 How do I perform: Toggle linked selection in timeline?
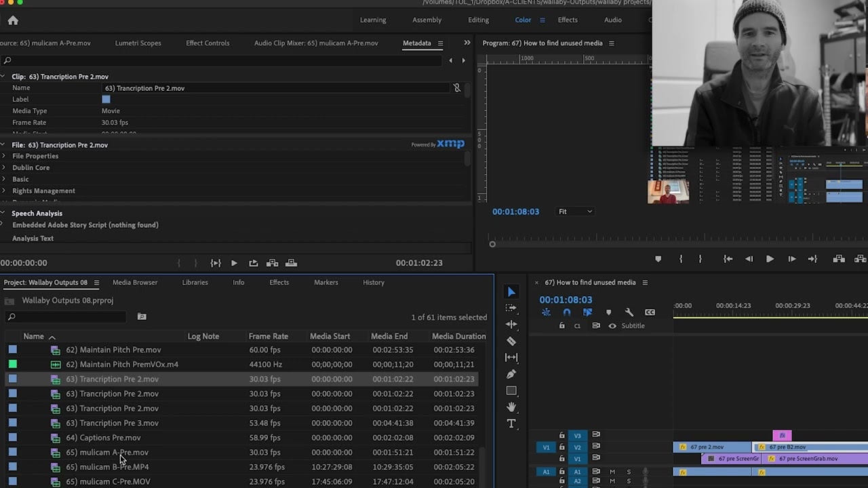pyautogui.click(x=587, y=312)
